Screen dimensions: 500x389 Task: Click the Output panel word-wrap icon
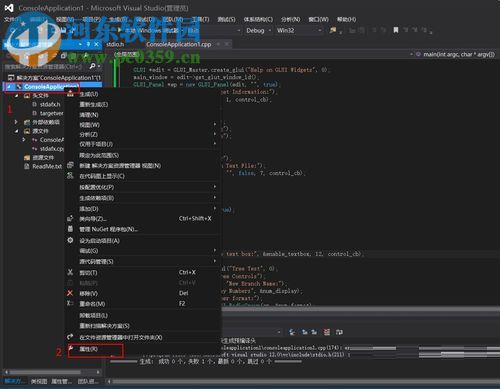339,332
